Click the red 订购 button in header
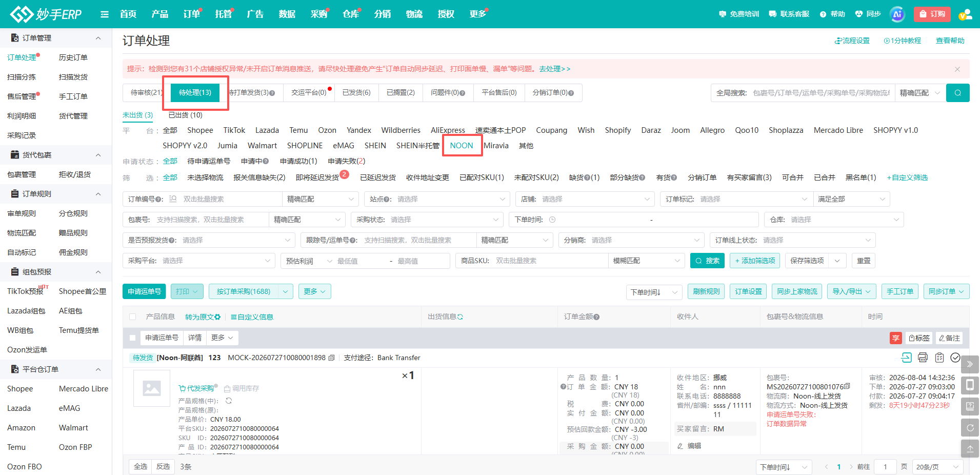The width and height of the screenshot is (980, 475). coord(932,14)
